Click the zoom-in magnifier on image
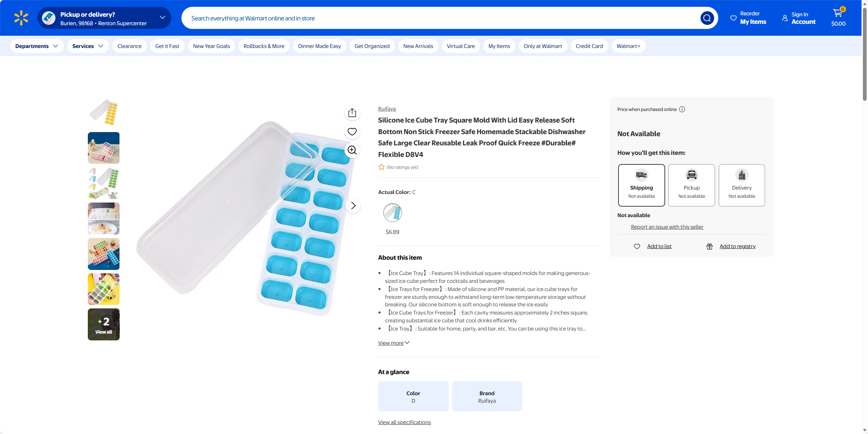The height and width of the screenshot is (434, 868). pyautogui.click(x=352, y=150)
